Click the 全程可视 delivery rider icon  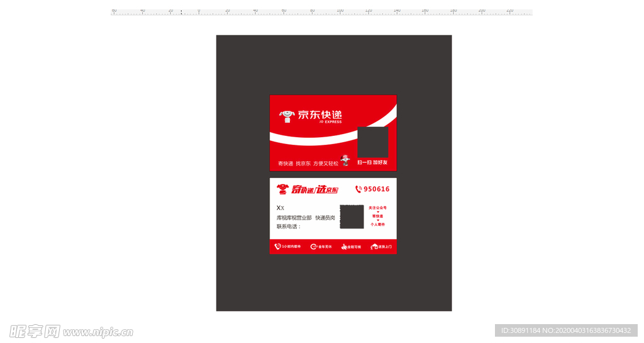pyautogui.click(x=344, y=247)
